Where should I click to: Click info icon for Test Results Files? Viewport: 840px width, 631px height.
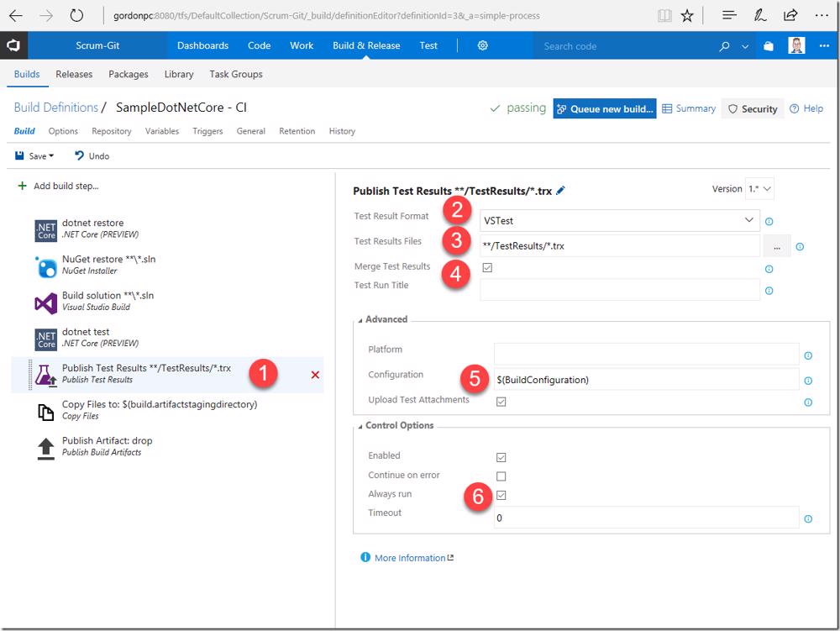pos(800,247)
